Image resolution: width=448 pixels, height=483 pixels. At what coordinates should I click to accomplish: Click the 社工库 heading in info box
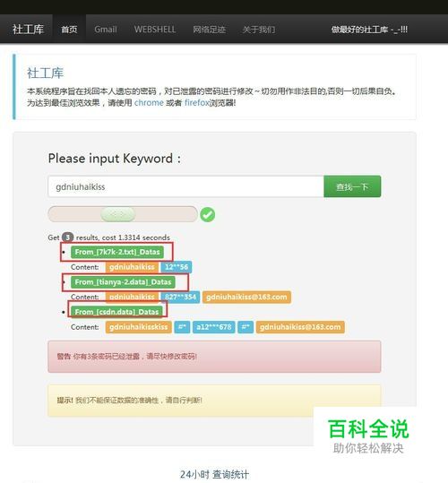[45, 73]
